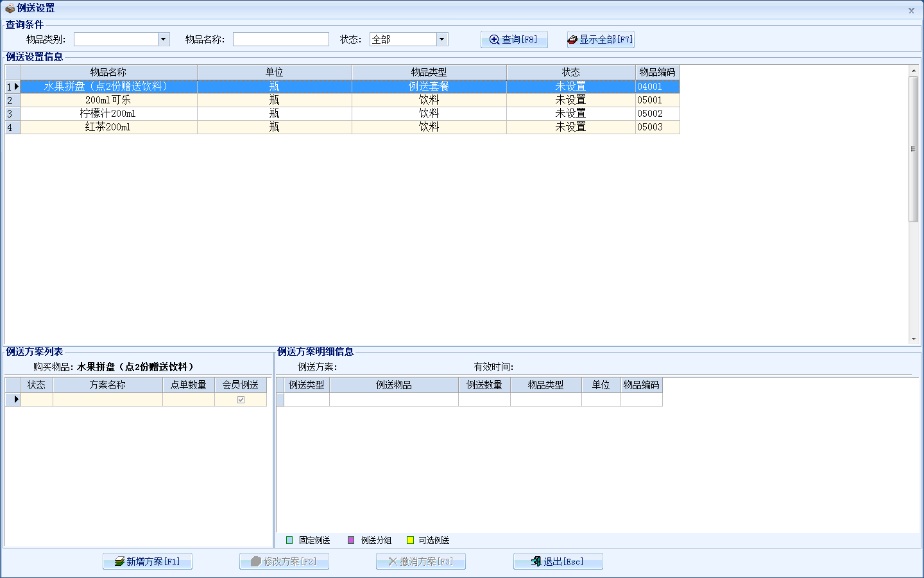Click the 方案名称 column header
Image resolution: width=924 pixels, height=578 pixels.
[x=108, y=385]
